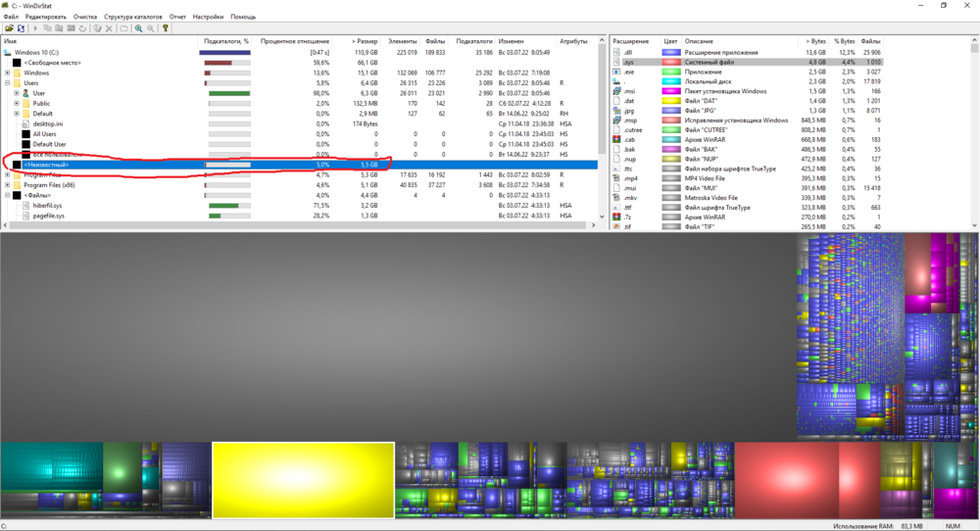
Task: Click the large yellow treemap block
Action: coord(303,479)
